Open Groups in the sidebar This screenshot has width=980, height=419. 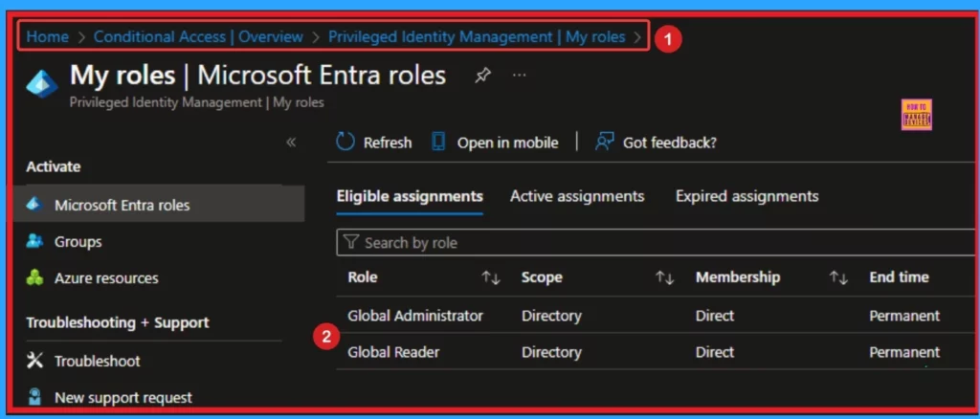(78, 242)
